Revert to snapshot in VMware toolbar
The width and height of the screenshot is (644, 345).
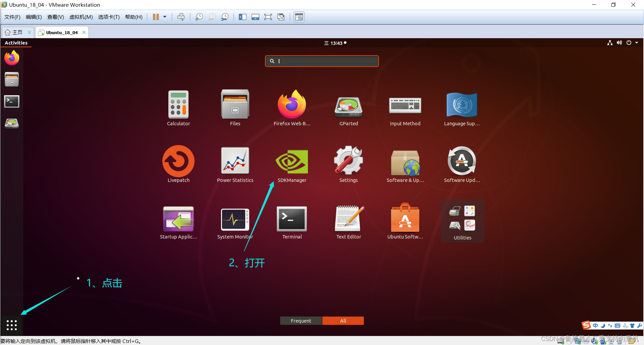212,17
